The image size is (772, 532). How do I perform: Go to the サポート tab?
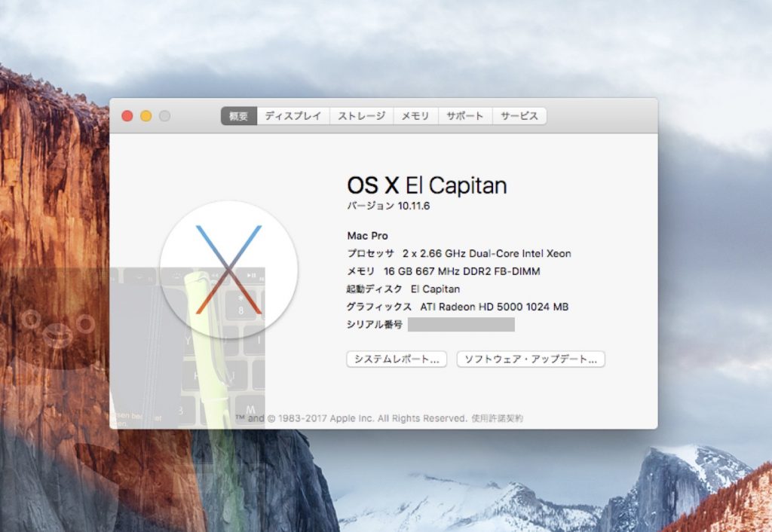pos(465,116)
